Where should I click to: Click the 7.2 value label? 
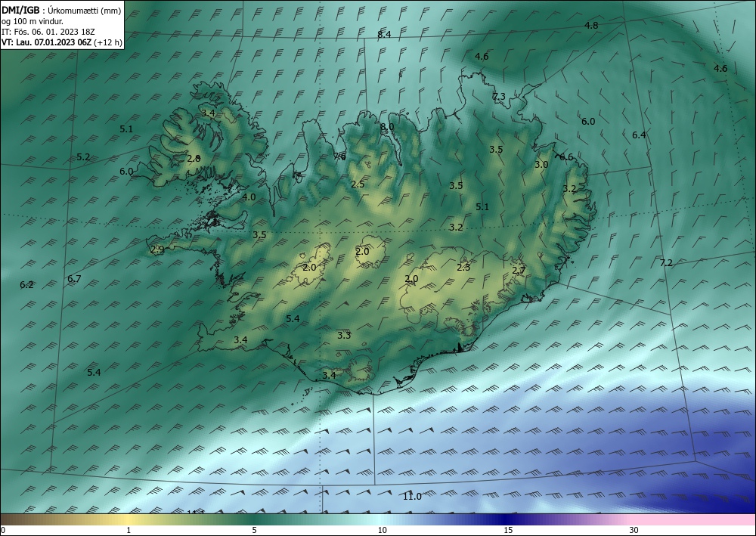666,263
